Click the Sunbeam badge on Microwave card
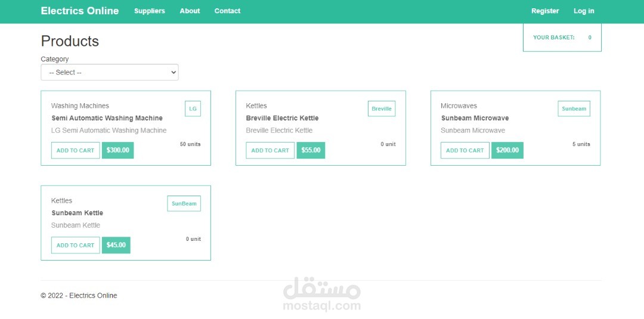The height and width of the screenshot is (319, 644). point(574,109)
